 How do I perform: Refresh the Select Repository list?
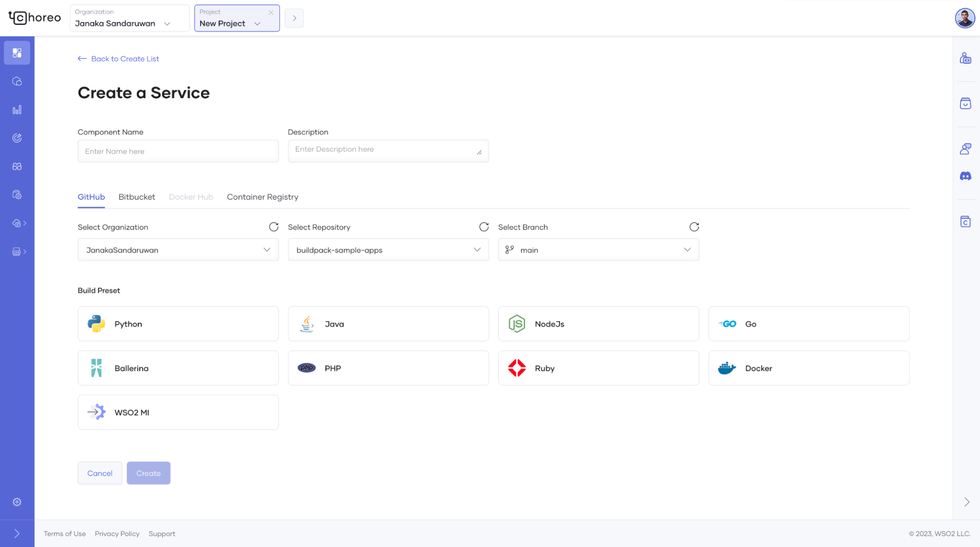pos(484,227)
